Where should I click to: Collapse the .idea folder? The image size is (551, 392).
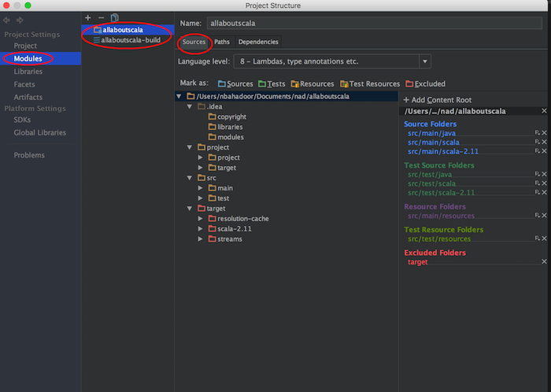(x=190, y=106)
